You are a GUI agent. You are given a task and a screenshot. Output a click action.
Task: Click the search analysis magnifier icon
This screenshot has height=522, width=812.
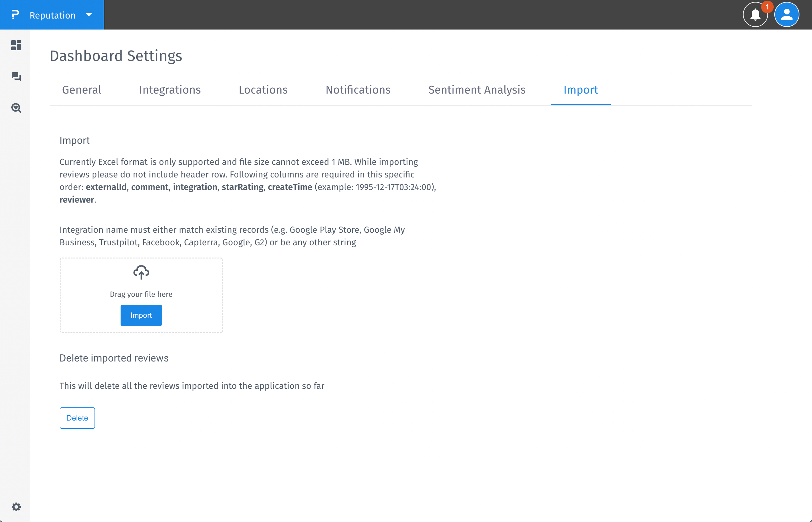(x=16, y=108)
